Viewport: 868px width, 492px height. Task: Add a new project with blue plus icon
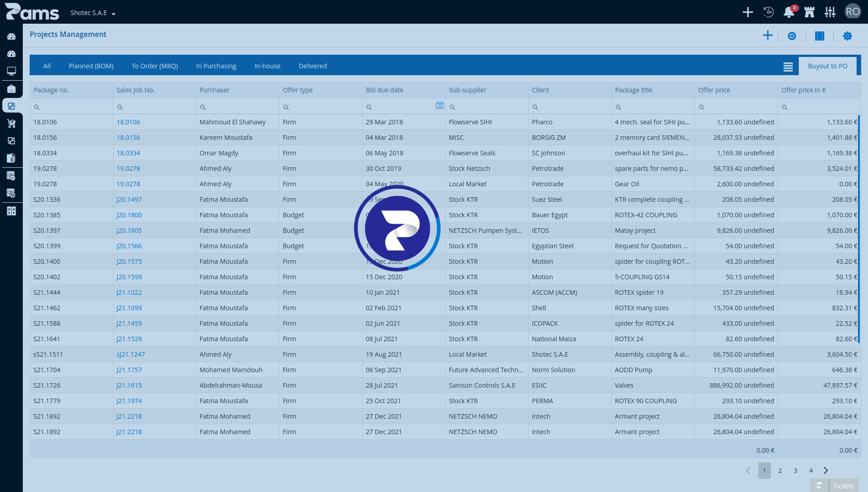coord(768,36)
